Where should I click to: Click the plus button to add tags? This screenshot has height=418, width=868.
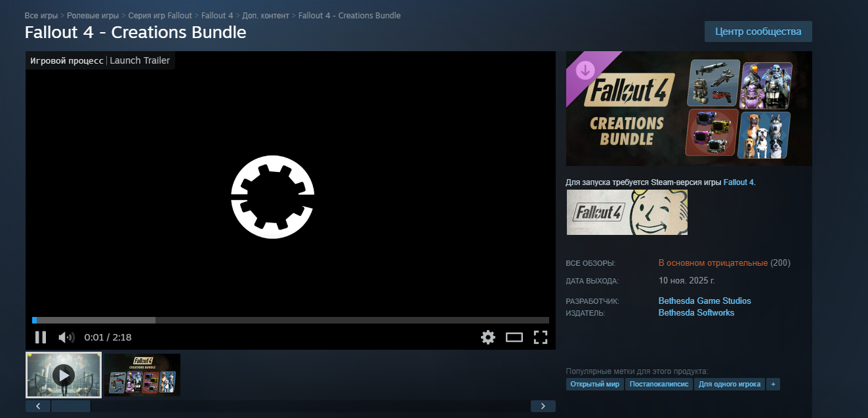pos(773,384)
